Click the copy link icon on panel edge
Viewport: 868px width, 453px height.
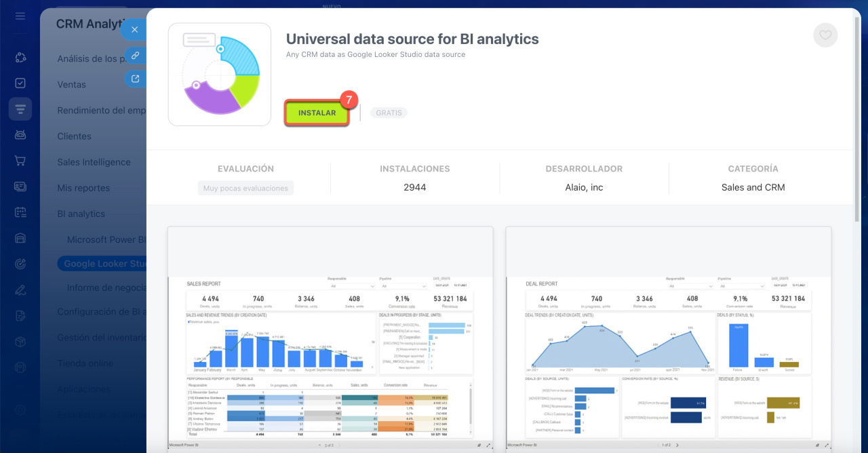pos(135,56)
